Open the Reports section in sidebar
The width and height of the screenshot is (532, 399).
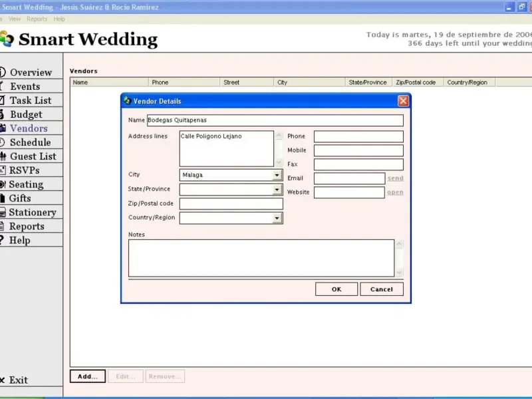coord(27,226)
